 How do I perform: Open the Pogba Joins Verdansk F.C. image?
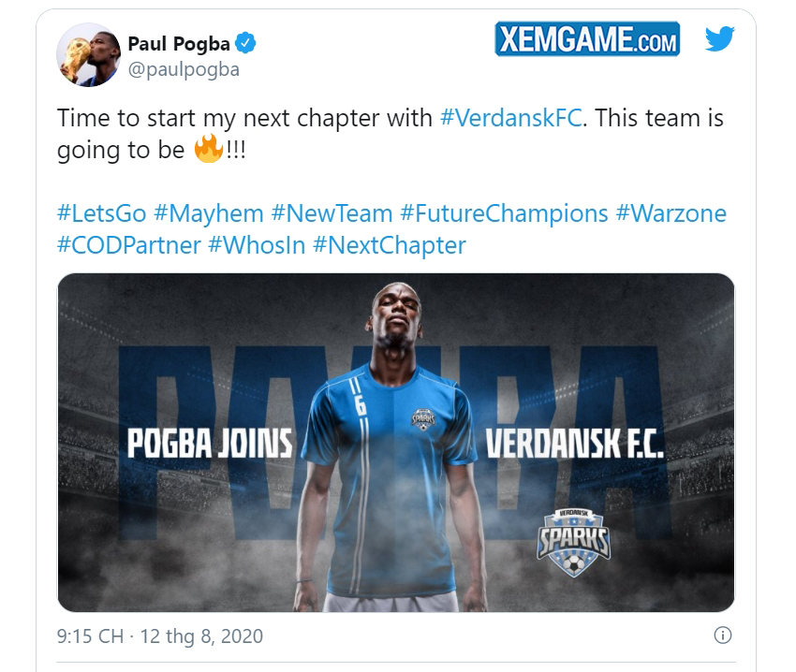396,442
